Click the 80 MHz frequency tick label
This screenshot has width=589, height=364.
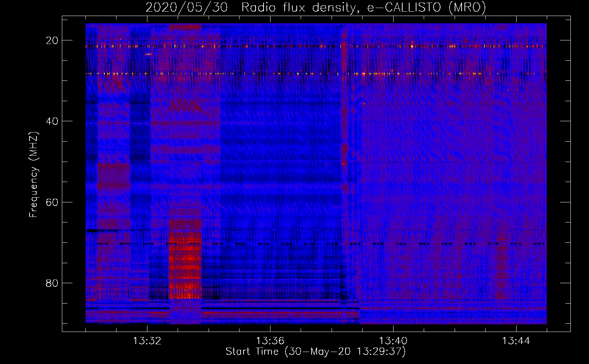[52, 283]
